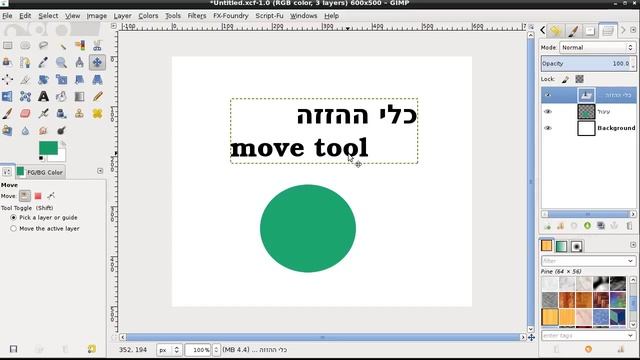Switch to the FG/BG Color tab
Screen dimensions: 640x360
[x=40, y=172]
